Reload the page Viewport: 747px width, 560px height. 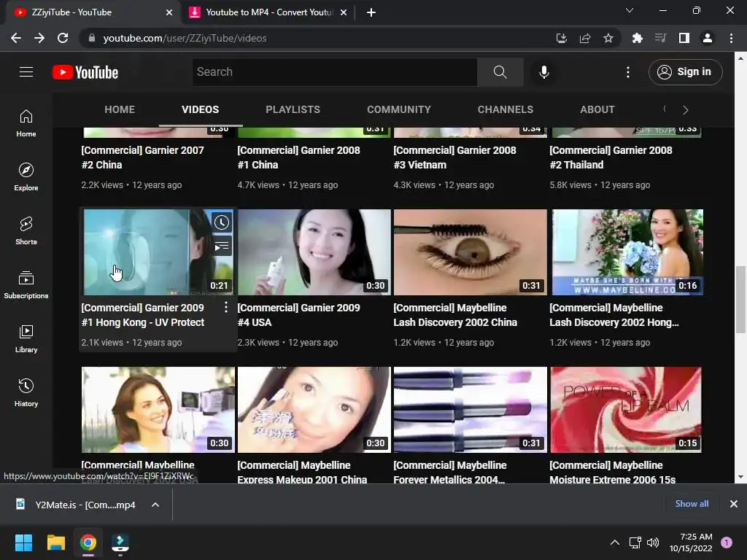tap(63, 38)
